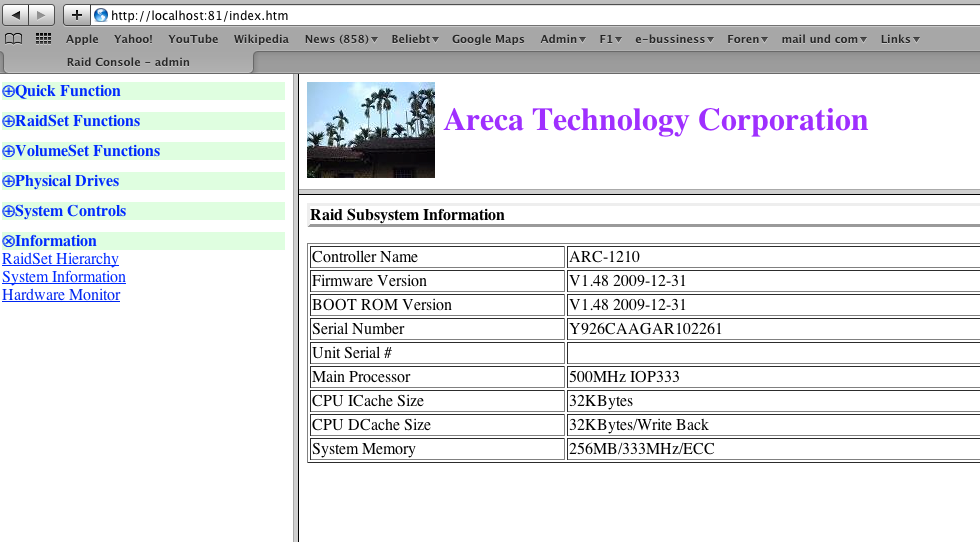Show Top Sites grid icon

click(x=43, y=39)
